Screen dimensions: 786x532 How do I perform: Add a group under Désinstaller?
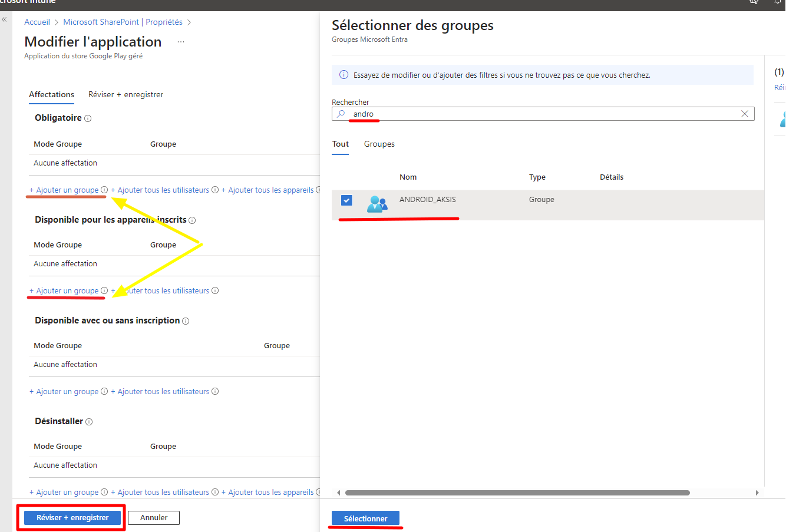pos(64,492)
